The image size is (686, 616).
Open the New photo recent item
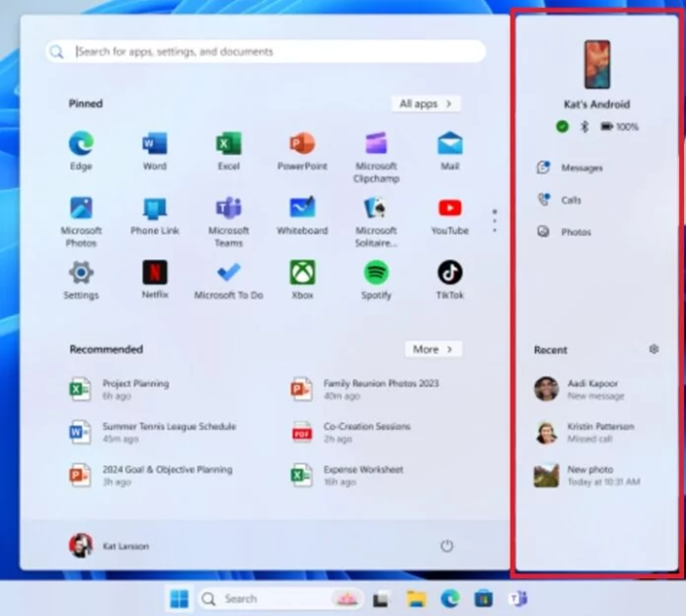point(588,475)
